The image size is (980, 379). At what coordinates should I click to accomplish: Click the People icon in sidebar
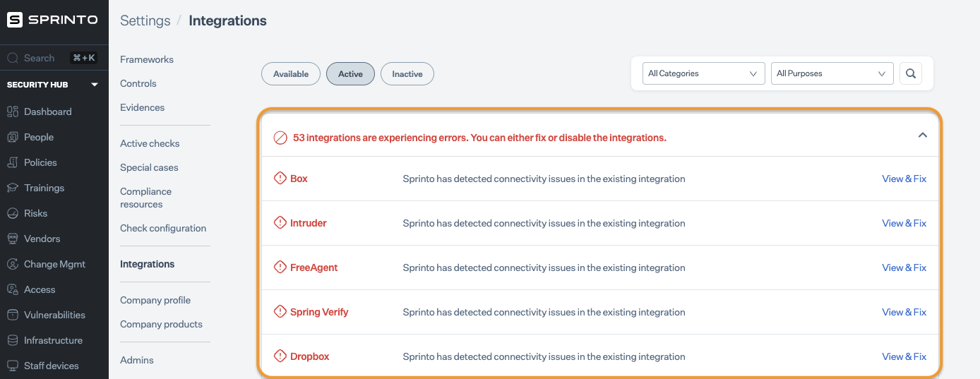[x=13, y=137]
